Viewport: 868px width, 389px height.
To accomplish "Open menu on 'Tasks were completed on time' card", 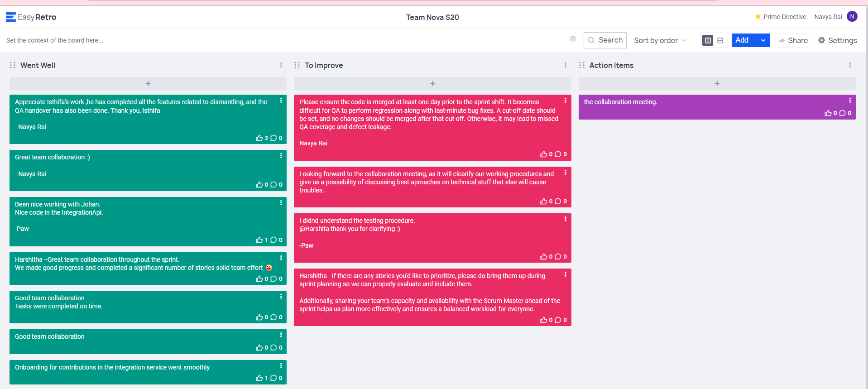I will tap(281, 297).
